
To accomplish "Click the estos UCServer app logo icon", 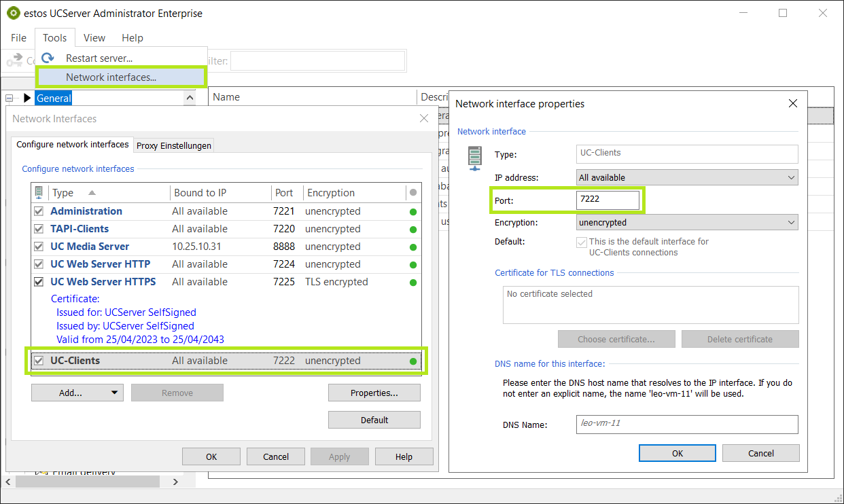I will tap(13, 13).
